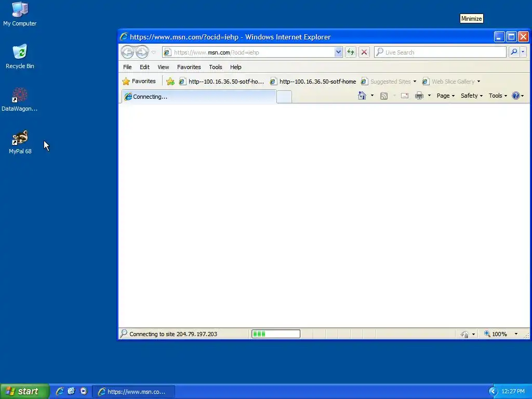
Task: Click the Windows start button
Action: (25, 391)
